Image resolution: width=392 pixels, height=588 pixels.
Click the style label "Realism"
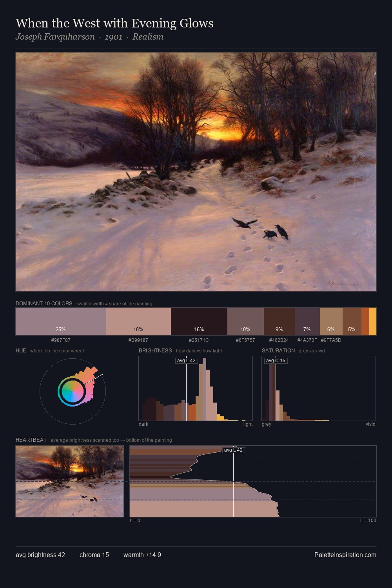point(148,37)
